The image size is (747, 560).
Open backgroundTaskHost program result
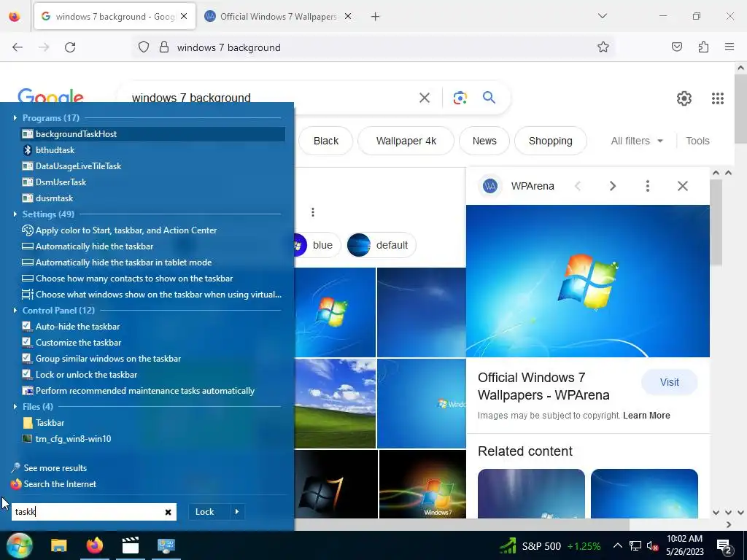(153, 134)
